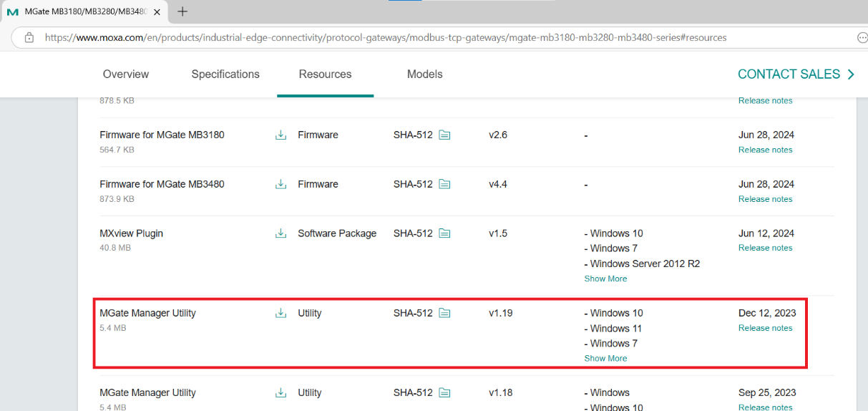The height and width of the screenshot is (411, 868).
Task: Click version text 'v4.4'
Action: [x=498, y=184]
